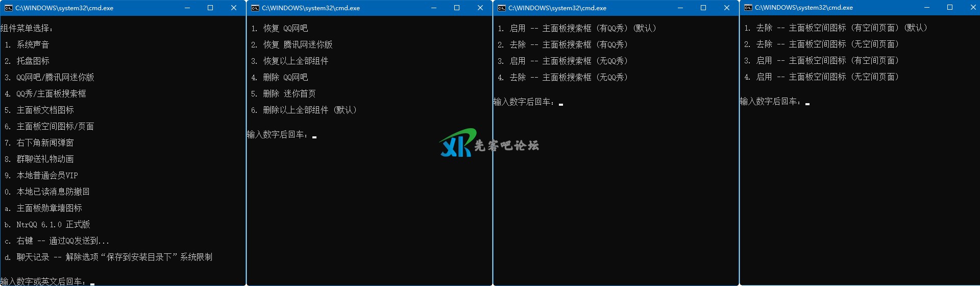
Task: Select 4. 启用 主面板空间图标 (无空间页面) line
Action: click(x=822, y=77)
